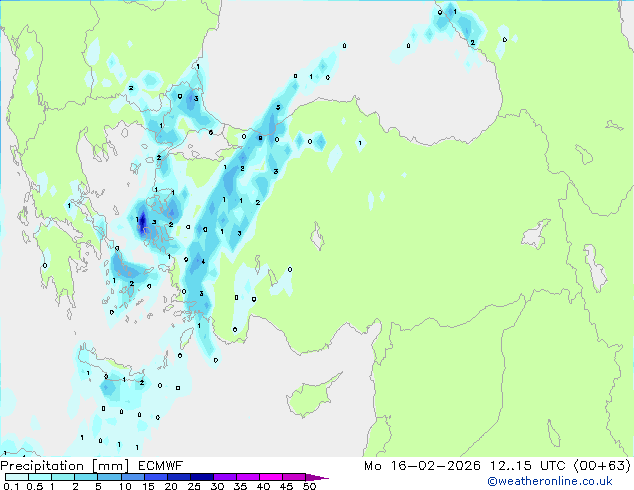634x490 pixels.
Task: Pick the 15–20 mm legend color swatch
Action: pos(156,477)
